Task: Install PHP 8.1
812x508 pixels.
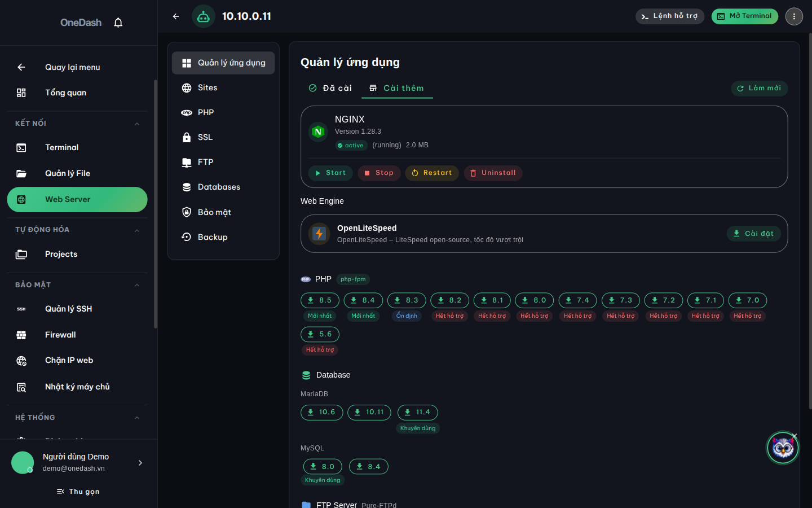Action: point(492,300)
